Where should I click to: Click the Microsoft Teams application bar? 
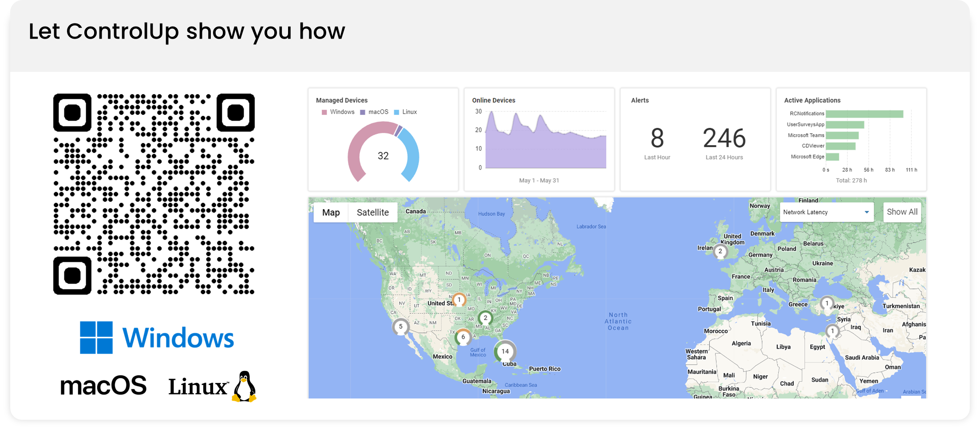pyautogui.click(x=842, y=135)
